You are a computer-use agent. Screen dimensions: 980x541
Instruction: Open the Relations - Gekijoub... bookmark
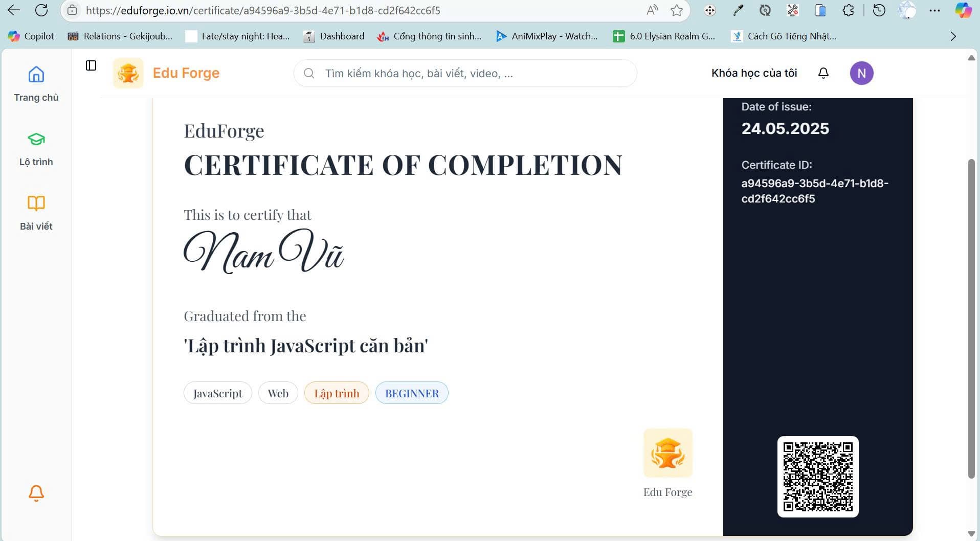tap(120, 36)
